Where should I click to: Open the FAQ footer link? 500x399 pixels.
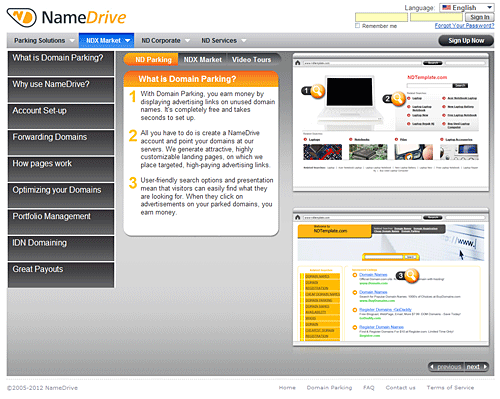369,387
